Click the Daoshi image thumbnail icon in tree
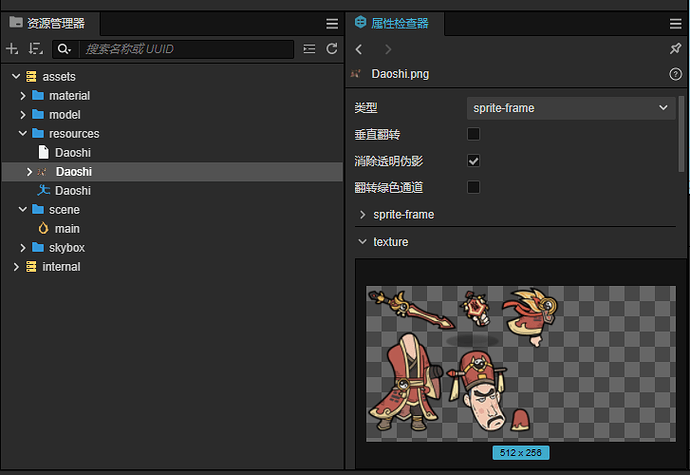 pos(42,172)
